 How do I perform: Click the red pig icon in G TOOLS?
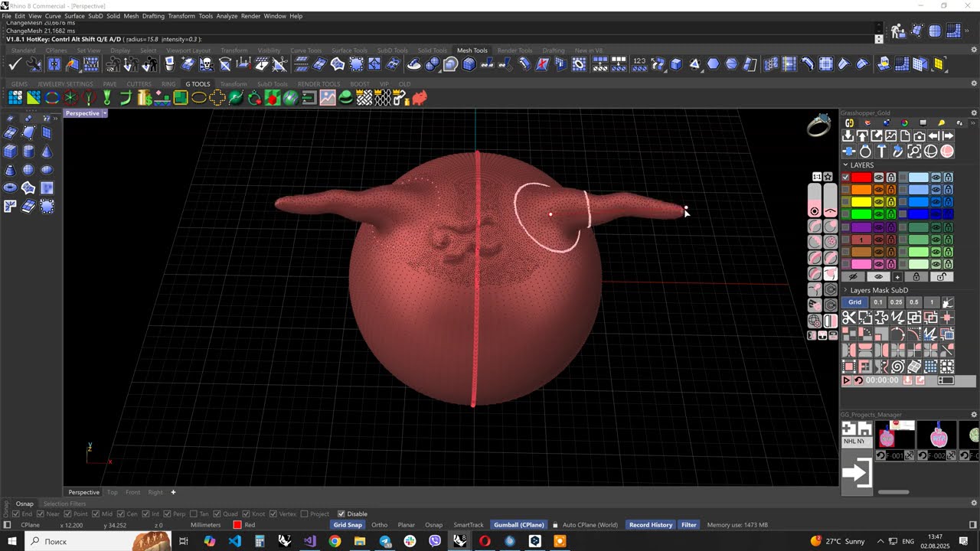pyautogui.click(x=420, y=97)
